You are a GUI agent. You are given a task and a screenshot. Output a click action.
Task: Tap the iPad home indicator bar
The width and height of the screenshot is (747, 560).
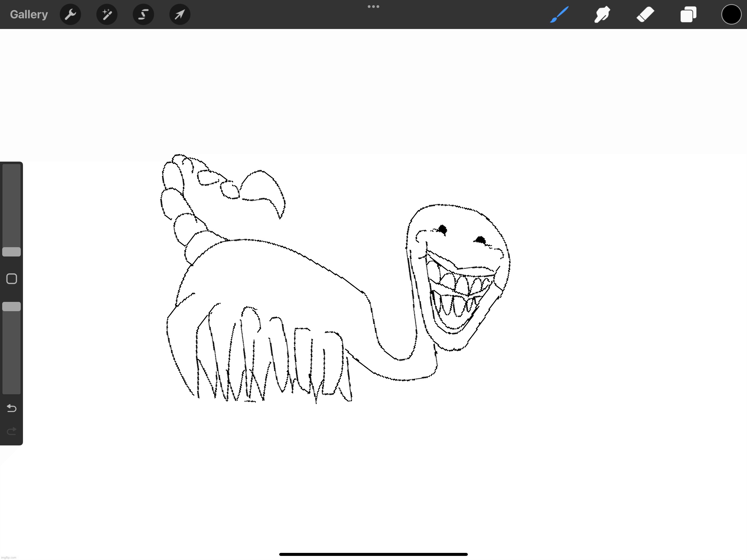pyautogui.click(x=373, y=554)
